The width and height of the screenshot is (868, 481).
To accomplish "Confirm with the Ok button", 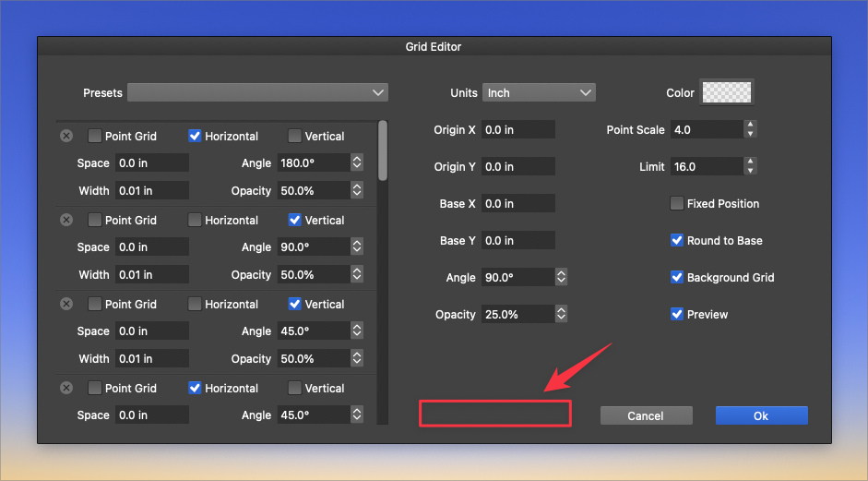I will [761, 415].
